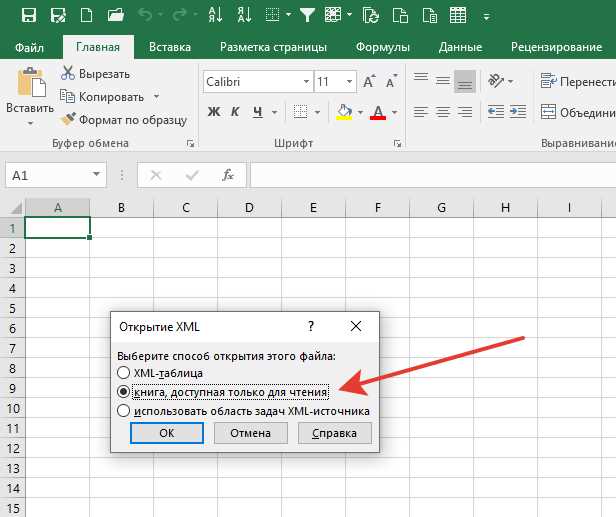Expand text orientation dropdown arrow
Image resolution: width=616 pixels, height=517 pixels.
coord(510,81)
